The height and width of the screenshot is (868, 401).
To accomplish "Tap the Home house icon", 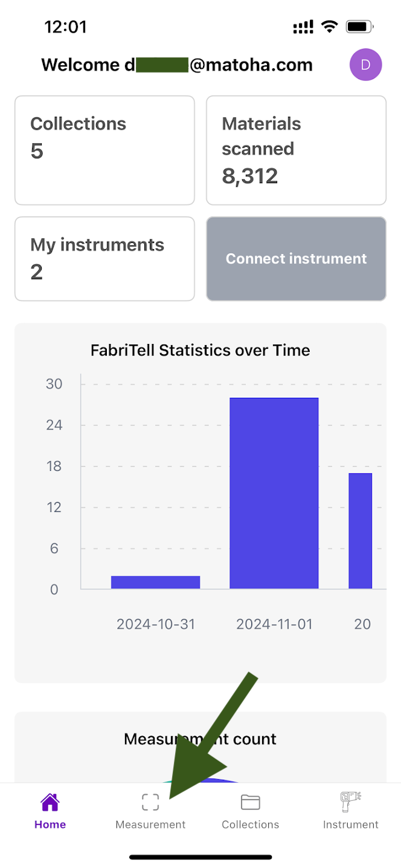I will [x=50, y=803].
